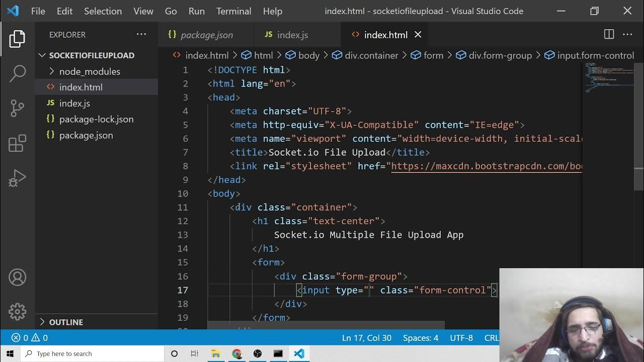Open the Source Control view

point(17,108)
